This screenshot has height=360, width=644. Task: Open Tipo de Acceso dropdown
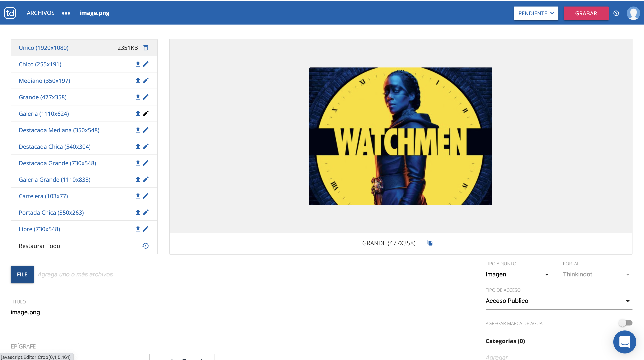coord(558,301)
